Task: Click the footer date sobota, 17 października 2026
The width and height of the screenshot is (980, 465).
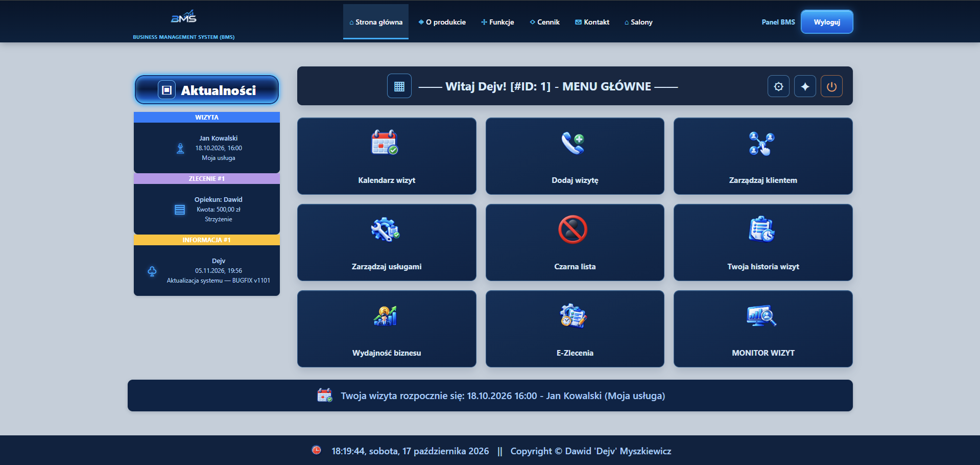Action: (x=429, y=451)
